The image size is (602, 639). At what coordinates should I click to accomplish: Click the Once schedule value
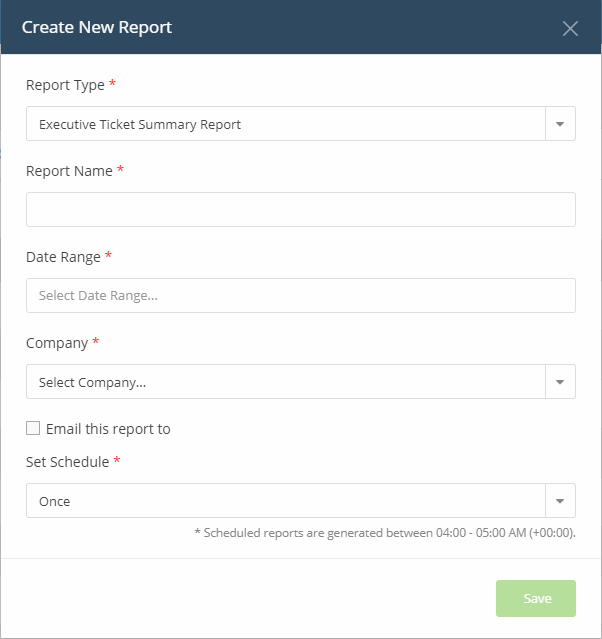coord(55,501)
